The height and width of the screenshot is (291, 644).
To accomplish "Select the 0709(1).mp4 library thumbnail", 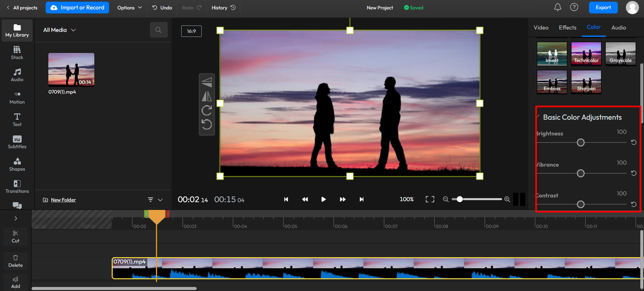I will point(71,69).
